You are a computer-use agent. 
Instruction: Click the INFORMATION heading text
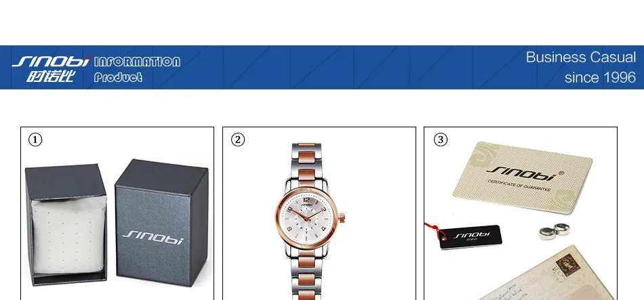pyautogui.click(x=137, y=62)
